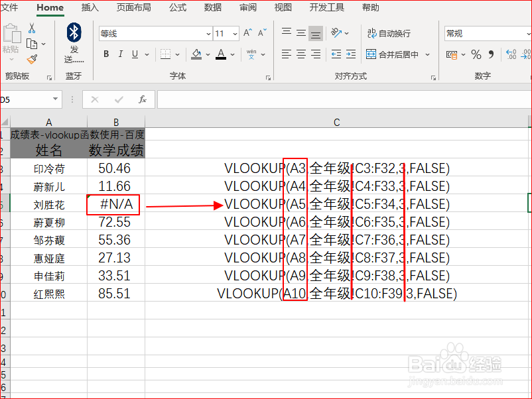Align text to bottom
This screenshot has width=532, height=399.
316,34
